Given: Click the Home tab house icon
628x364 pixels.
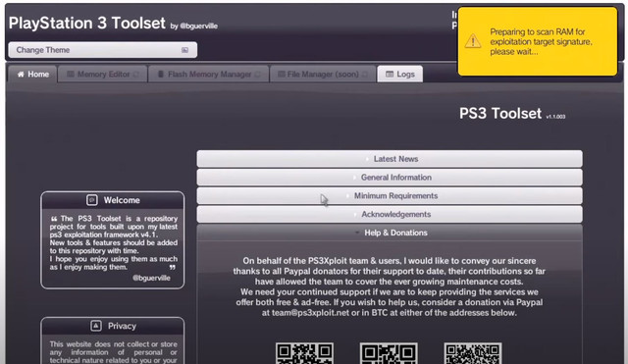Looking at the screenshot, I should pos(21,75).
